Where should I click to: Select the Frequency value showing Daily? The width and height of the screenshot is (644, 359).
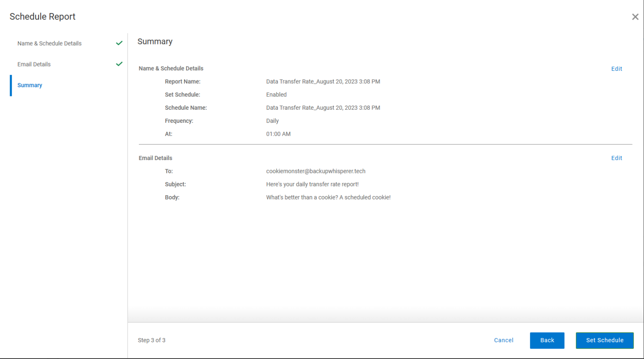[x=272, y=121]
